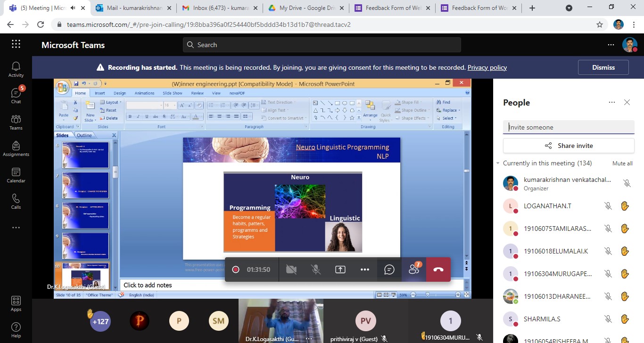The height and width of the screenshot is (343, 644).
Task: Toggle mute for SHARMILA.S
Action: pos(608,319)
